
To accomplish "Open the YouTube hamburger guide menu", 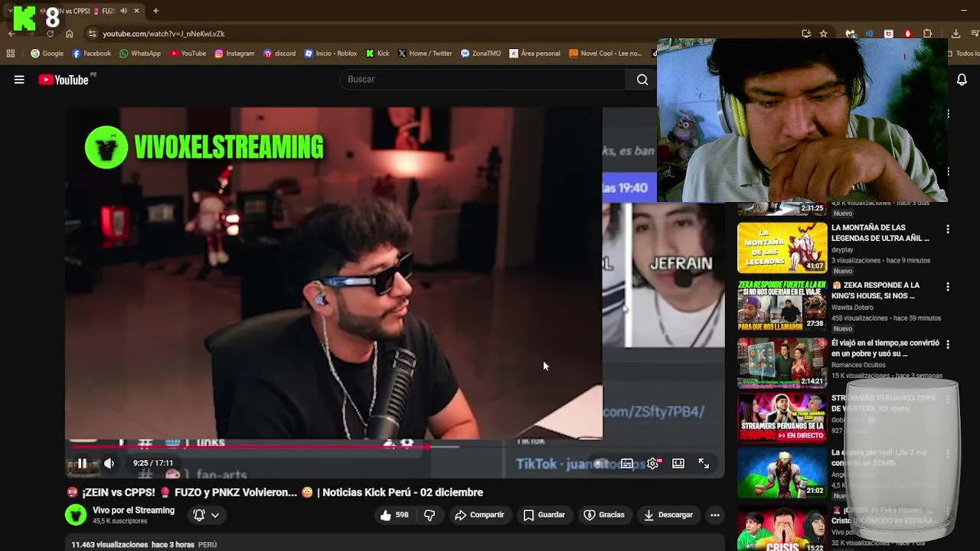I will (x=19, y=80).
